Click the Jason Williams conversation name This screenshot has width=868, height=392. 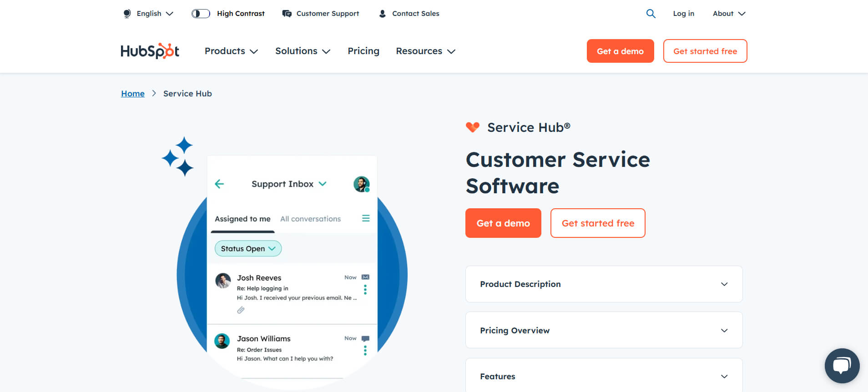point(264,339)
